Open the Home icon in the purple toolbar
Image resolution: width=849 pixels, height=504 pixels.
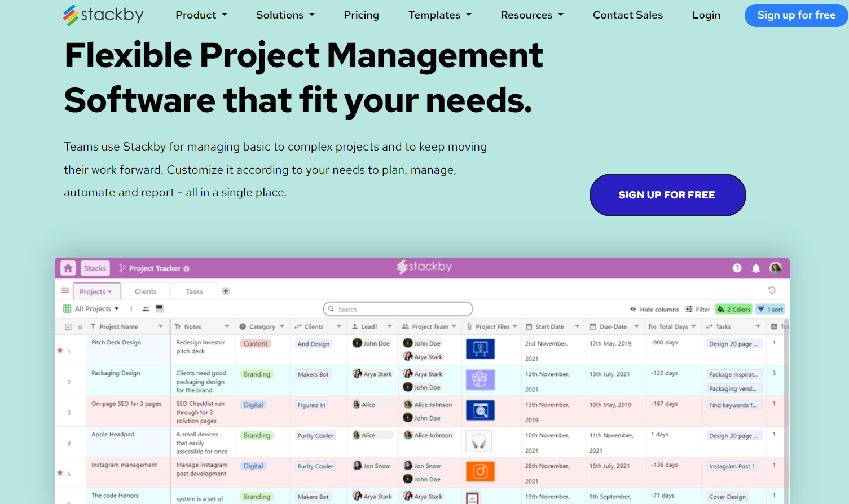point(68,268)
